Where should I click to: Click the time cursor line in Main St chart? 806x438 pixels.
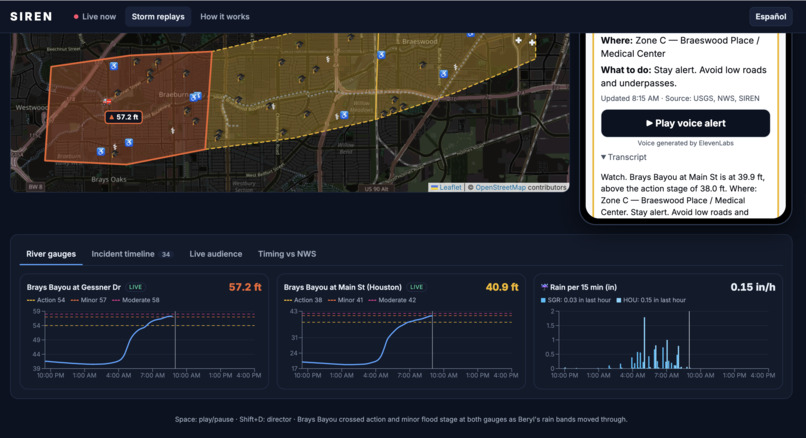432,340
